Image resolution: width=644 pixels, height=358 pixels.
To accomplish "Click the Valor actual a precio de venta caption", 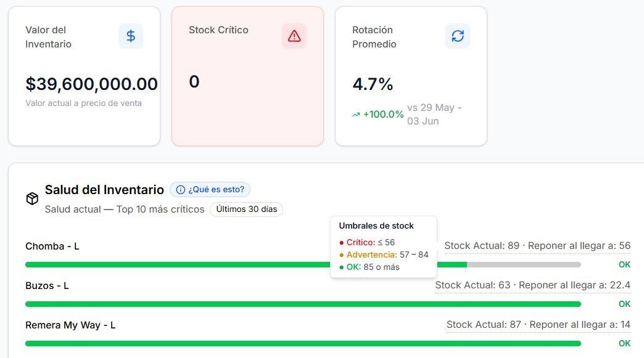I will (x=83, y=103).
